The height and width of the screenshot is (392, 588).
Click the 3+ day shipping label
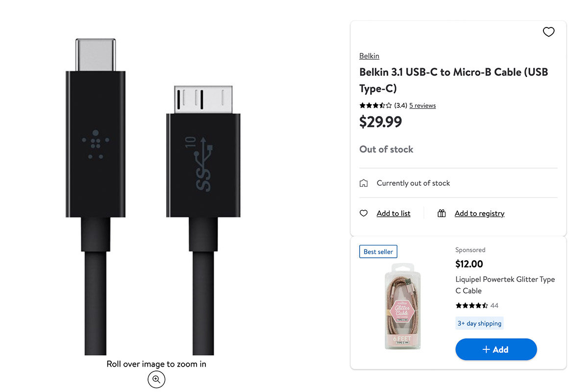[479, 323]
